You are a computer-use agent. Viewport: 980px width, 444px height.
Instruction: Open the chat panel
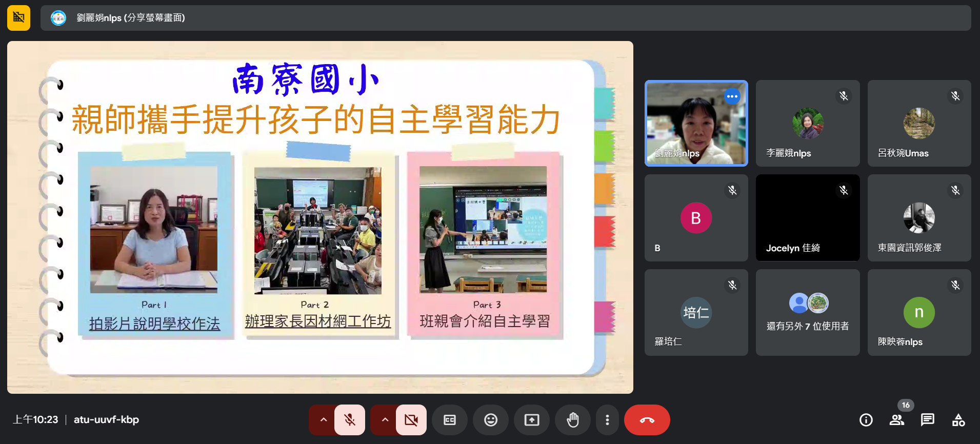tap(927, 420)
